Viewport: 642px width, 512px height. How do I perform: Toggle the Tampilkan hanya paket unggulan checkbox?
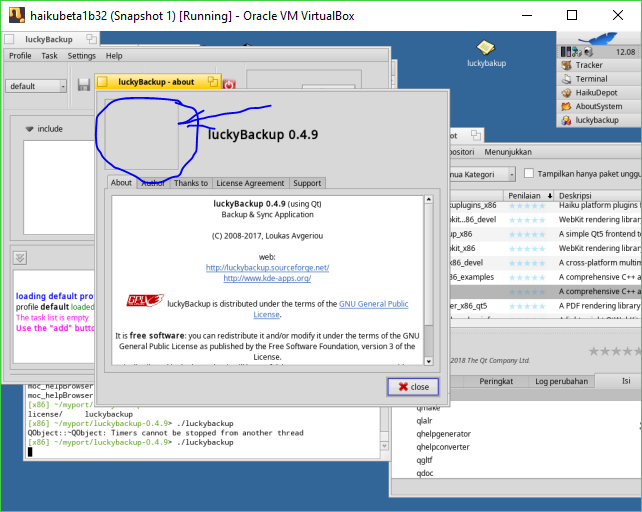pyautogui.click(x=529, y=173)
